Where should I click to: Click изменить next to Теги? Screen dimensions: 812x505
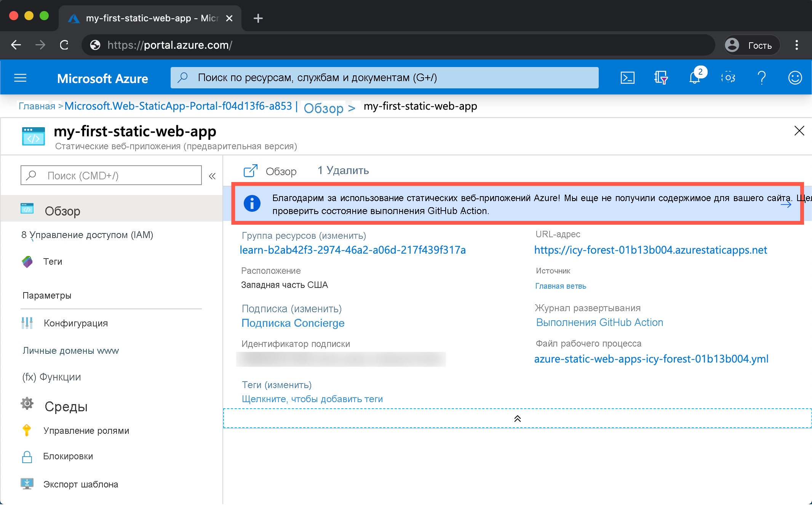(288, 385)
